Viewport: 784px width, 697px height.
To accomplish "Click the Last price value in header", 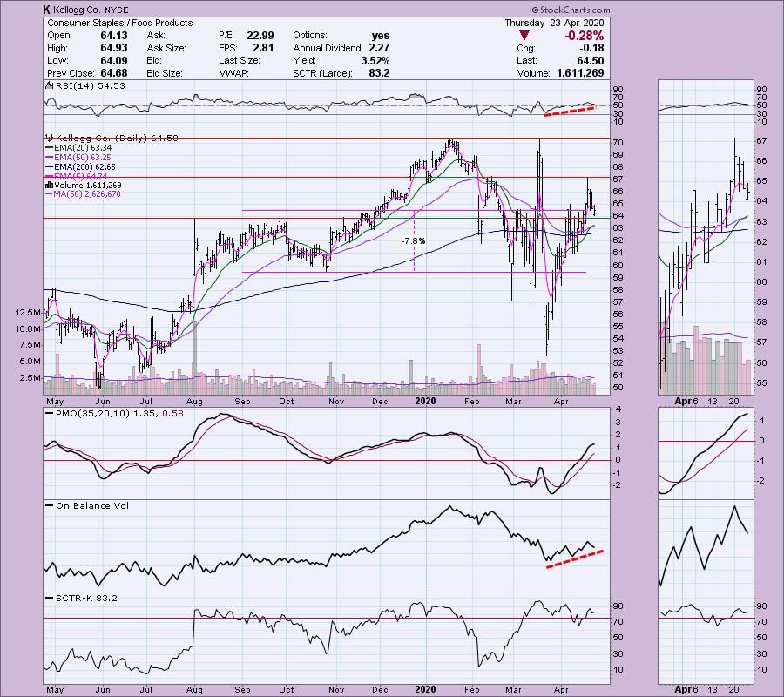I will (x=591, y=60).
